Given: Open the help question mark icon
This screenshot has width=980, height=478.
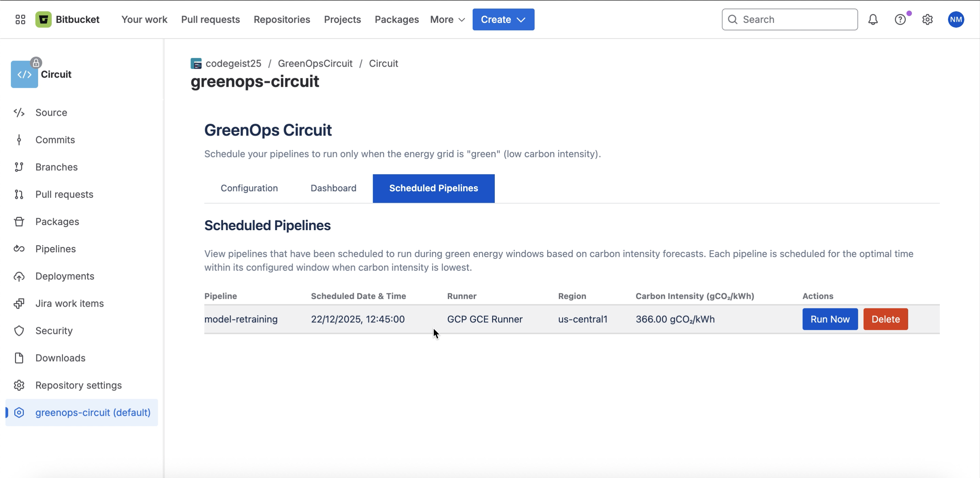Looking at the screenshot, I should 900,19.
